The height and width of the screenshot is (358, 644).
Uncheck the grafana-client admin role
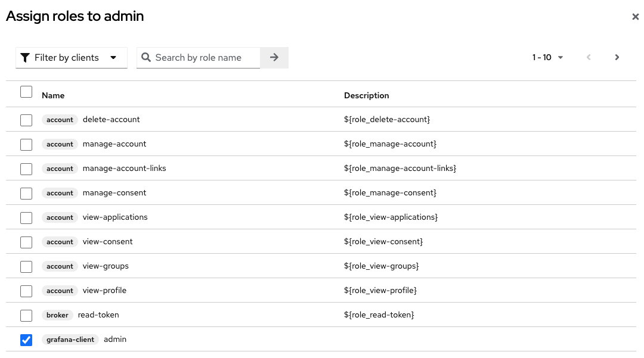(26, 340)
